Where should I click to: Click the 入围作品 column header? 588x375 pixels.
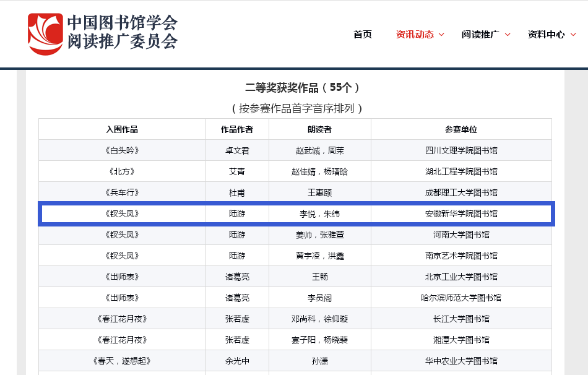pyautogui.click(x=122, y=129)
